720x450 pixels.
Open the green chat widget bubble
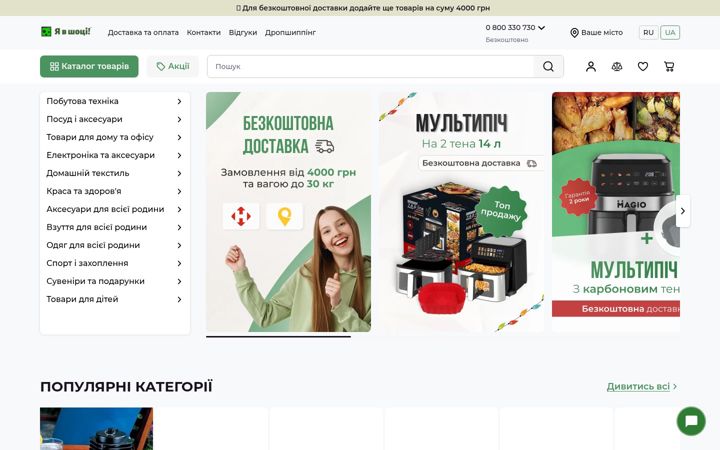[691, 421]
